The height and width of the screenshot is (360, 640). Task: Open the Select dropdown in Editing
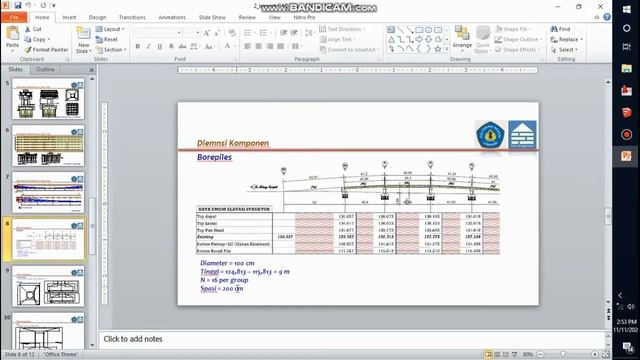tap(565, 49)
